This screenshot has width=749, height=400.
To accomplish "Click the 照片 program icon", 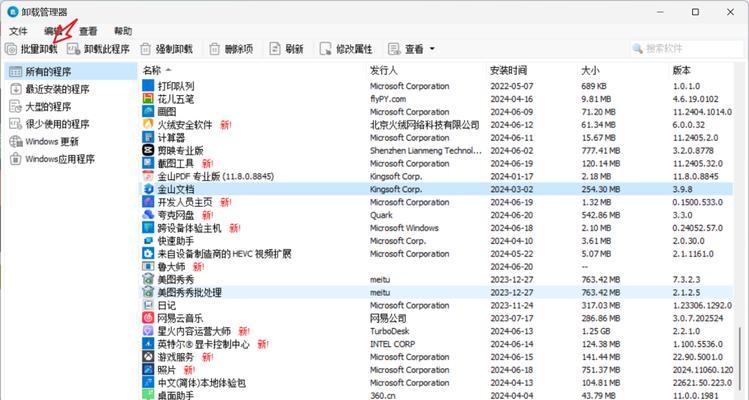I will 148,369.
